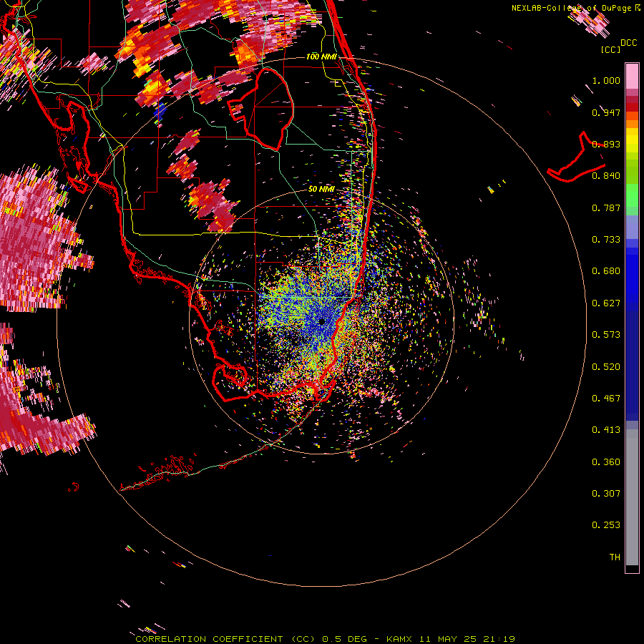Click the pink top segment of the color bar
This screenshot has height=644, width=644.
point(632,77)
